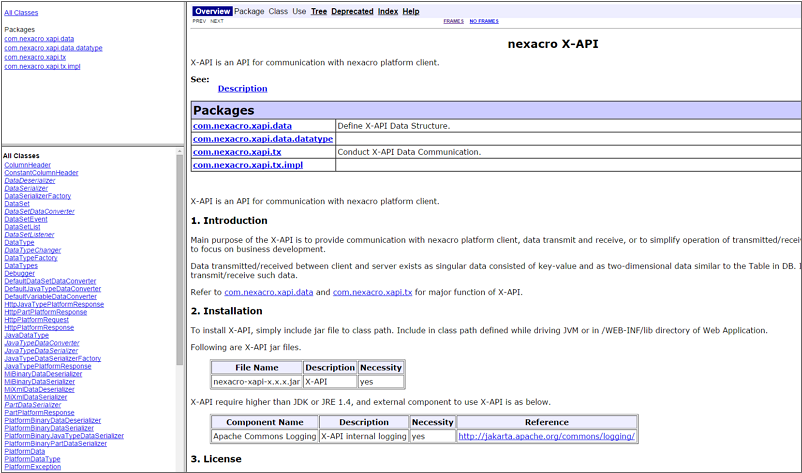Click the 'nexacro-xapi-x.x.x.jar' table cell
802x473 pixels.
256,381
